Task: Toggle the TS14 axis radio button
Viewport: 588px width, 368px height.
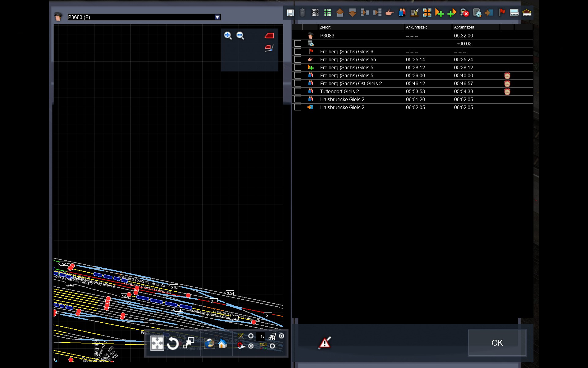Action: [x=272, y=346]
